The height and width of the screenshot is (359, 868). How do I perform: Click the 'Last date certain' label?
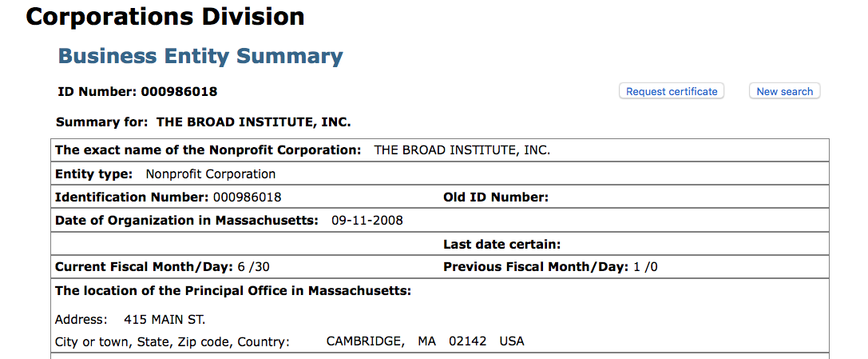coord(501,244)
